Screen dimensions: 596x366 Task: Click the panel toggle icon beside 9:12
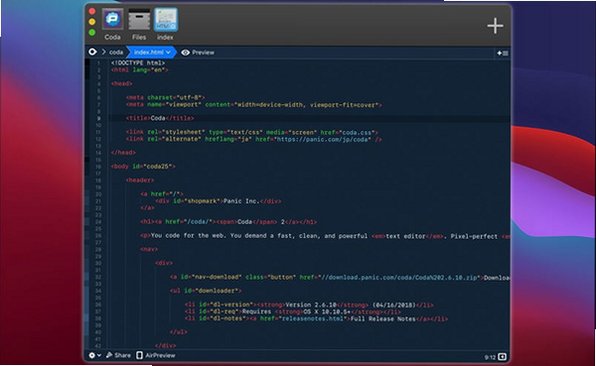click(x=502, y=356)
